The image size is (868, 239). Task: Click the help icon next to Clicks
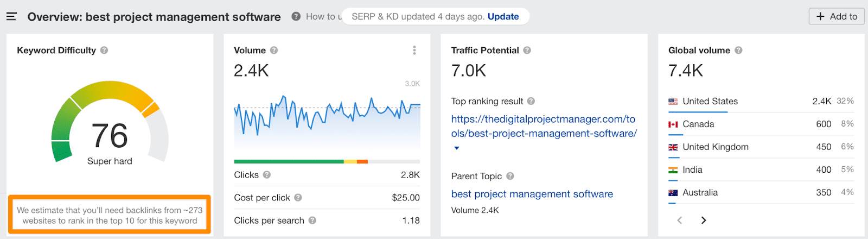pyautogui.click(x=267, y=175)
